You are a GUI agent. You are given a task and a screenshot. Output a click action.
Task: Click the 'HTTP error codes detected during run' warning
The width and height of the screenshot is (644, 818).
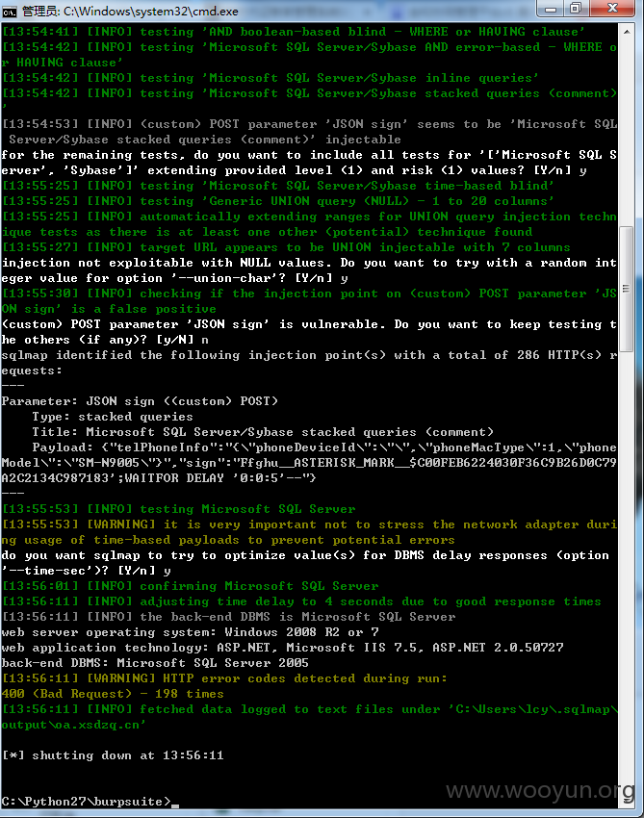point(224,678)
